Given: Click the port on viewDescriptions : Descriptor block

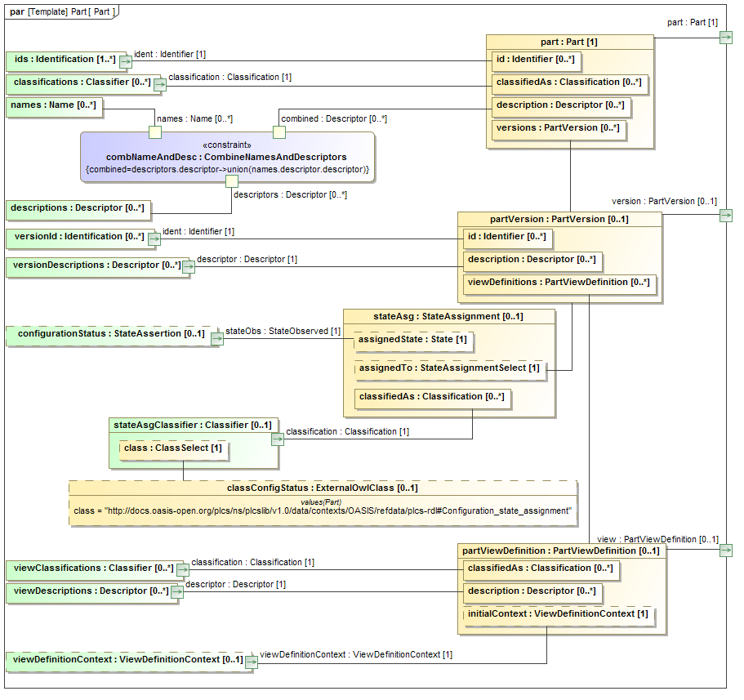Looking at the screenshot, I should [x=177, y=592].
